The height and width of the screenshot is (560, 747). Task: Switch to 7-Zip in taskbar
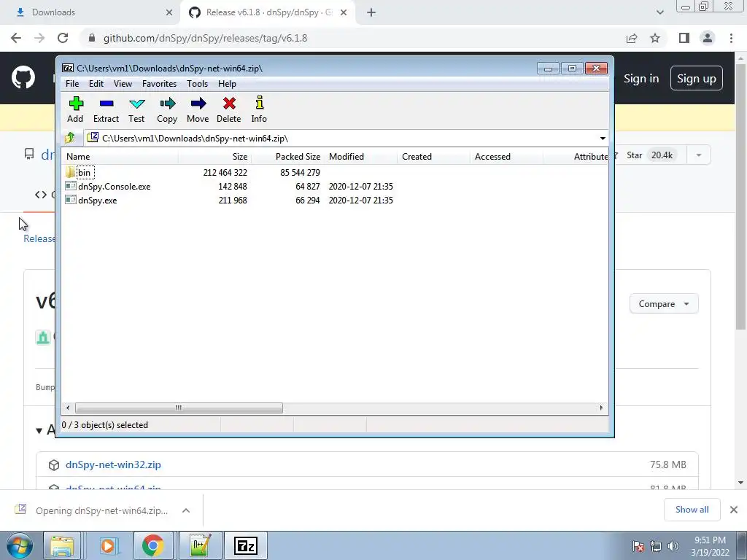point(246,545)
